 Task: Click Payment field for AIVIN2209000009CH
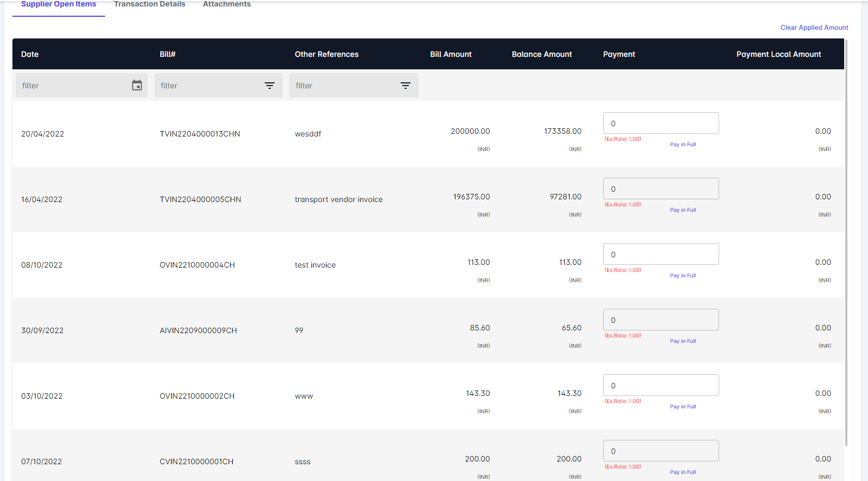[661, 320]
